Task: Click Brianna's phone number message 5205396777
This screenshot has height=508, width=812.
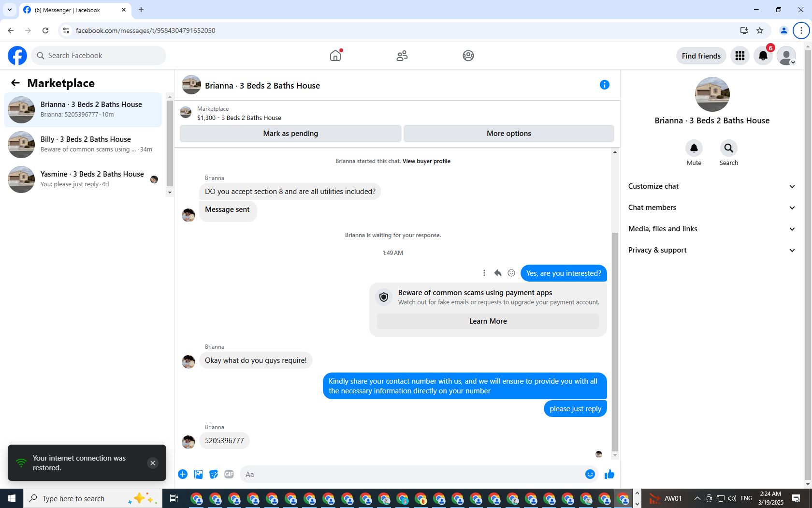Action: point(224,441)
